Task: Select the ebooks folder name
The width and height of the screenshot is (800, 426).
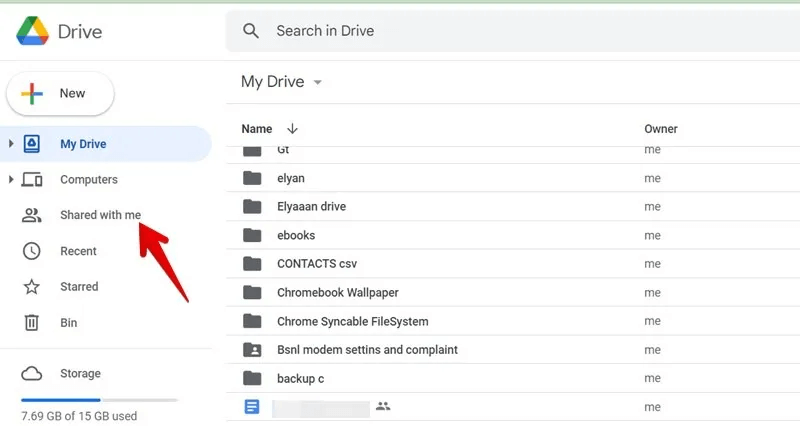Action: pyautogui.click(x=296, y=235)
